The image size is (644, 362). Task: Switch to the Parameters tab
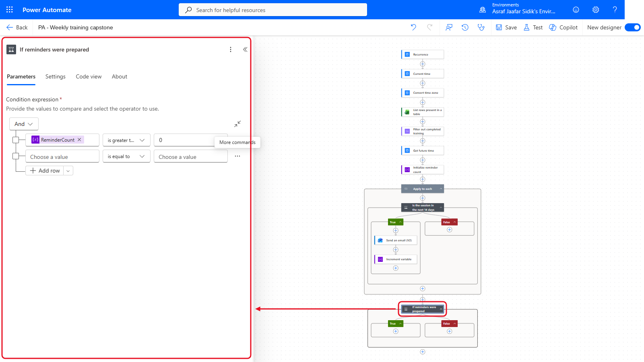click(x=21, y=76)
